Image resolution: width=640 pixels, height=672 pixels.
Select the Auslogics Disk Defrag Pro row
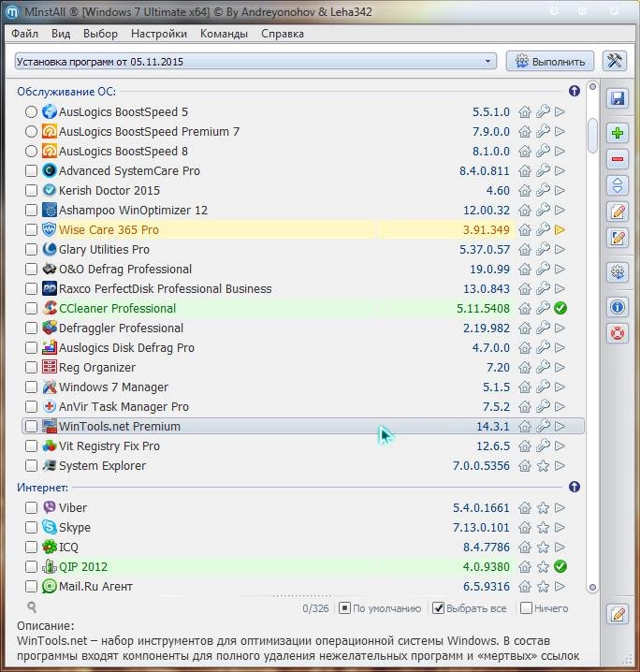[x=303, y=347]
